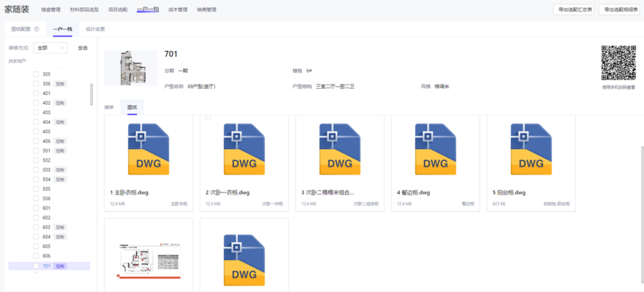Toggle the checkbox for unit 701
The width and height of the screenshot is (644, 292).
[36, 266]
